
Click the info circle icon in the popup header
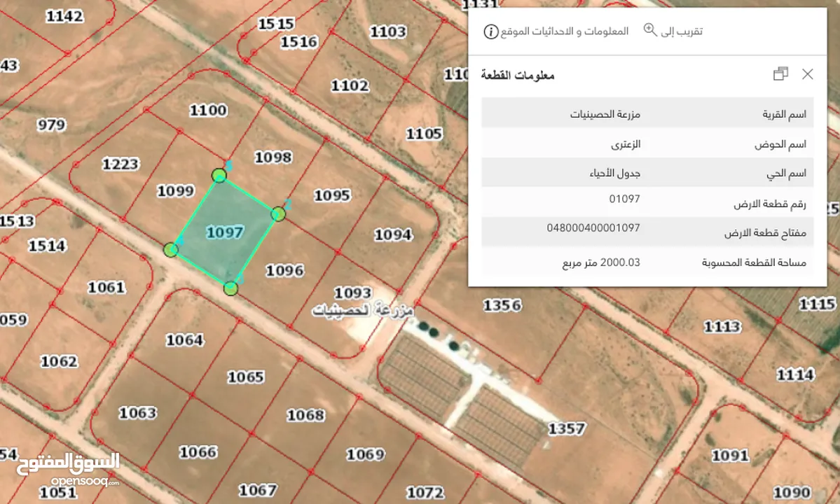point(490,31)
